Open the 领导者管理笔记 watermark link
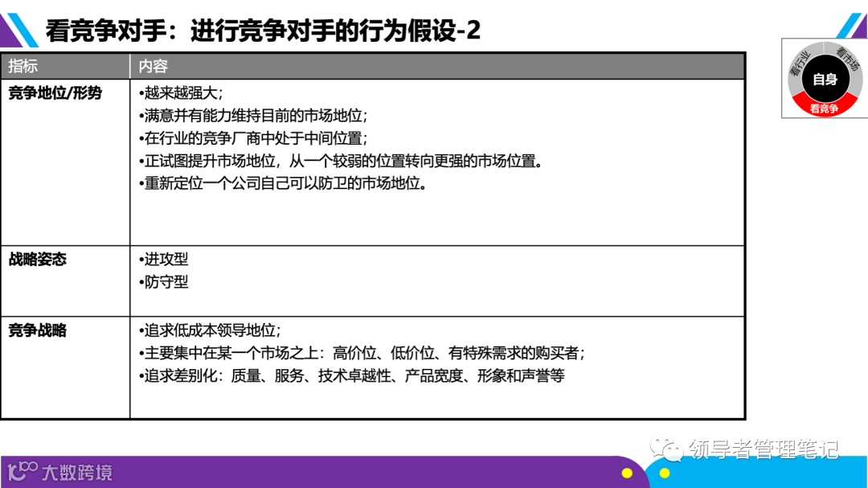Image resolution: width=868 pixels, height=488 pixels. pos(764,446)
